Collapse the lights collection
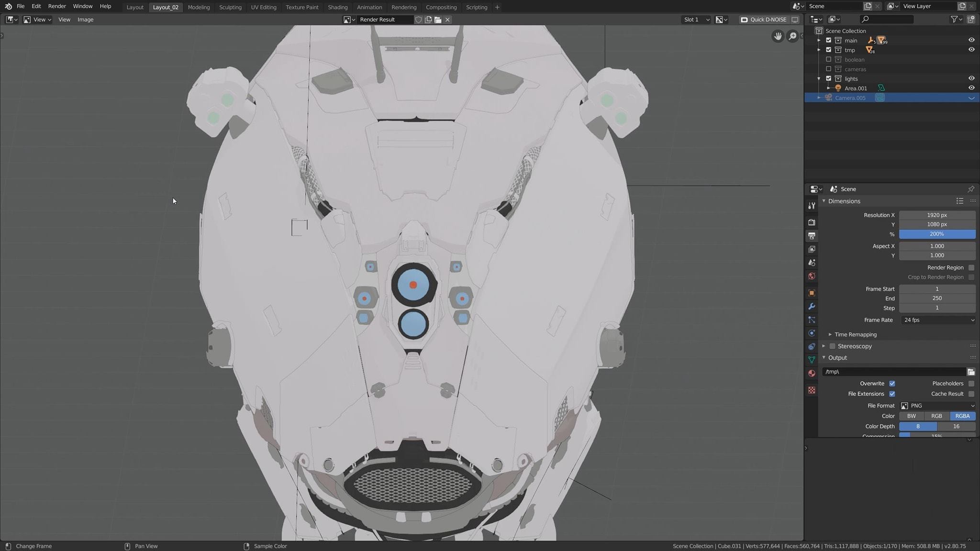This screenshot has width=980, height=551. 819,78
